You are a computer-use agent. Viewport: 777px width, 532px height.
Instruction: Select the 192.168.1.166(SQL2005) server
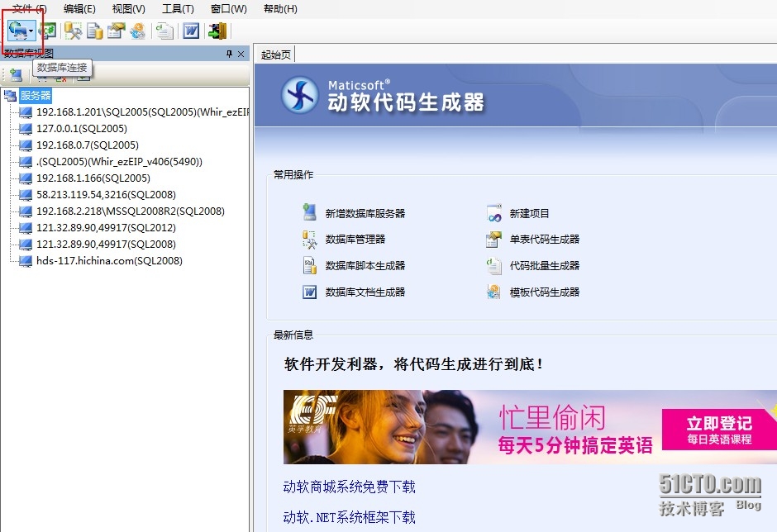click(x=93, y=178)
